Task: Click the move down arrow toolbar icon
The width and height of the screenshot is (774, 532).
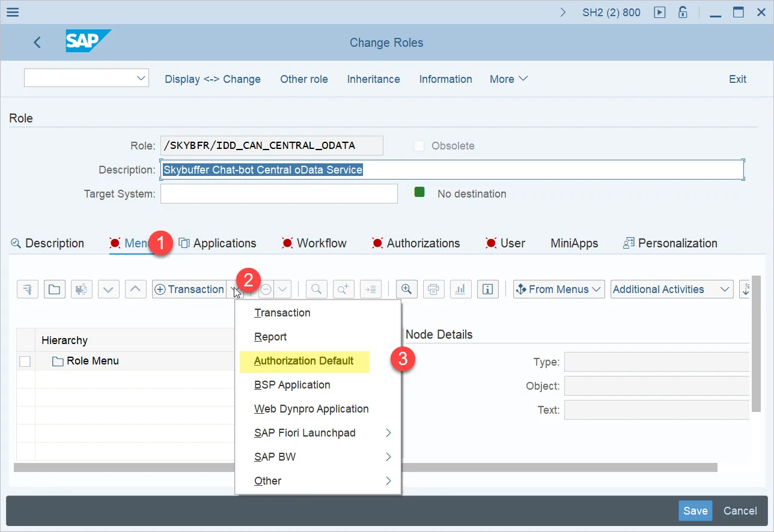Action: point(108,289)
